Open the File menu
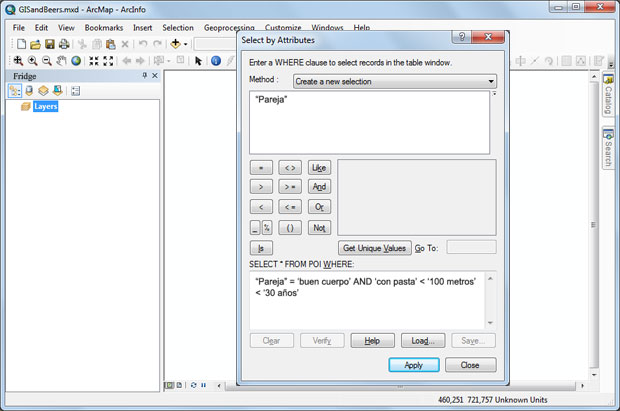The width and height of the screenshot is (620, 411). coord(19,28)
